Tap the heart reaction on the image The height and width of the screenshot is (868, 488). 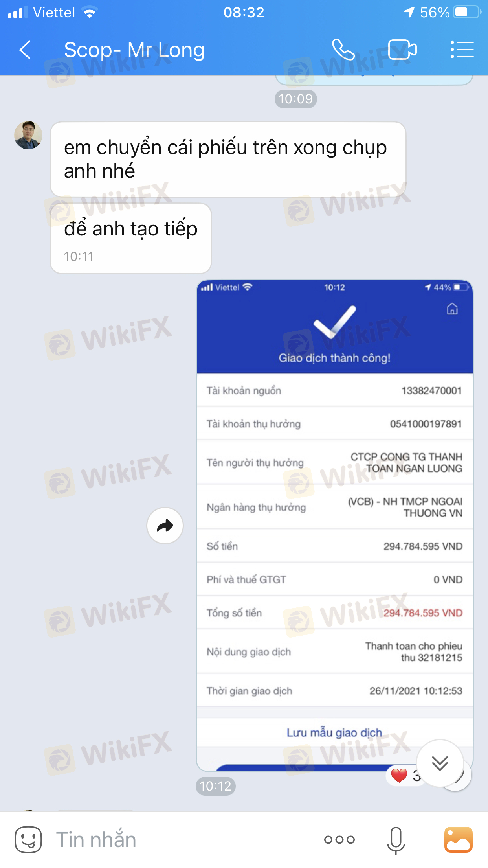[399, 775]
